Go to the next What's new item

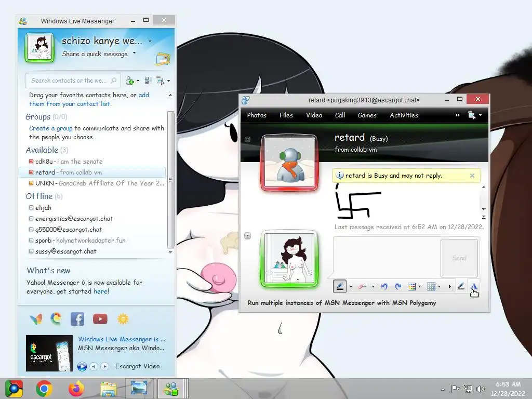105,366
